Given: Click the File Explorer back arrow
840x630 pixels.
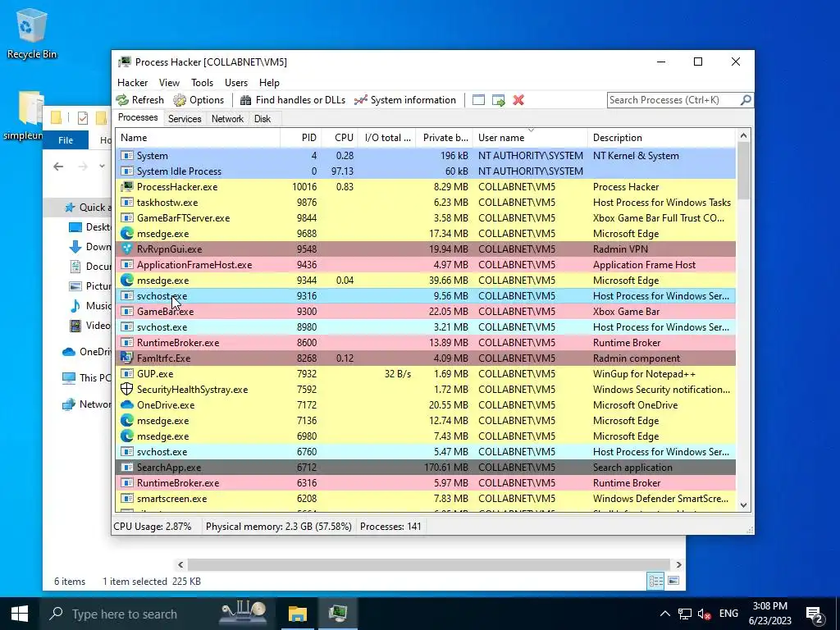Looking at the screenshot, I should tap(58, 167).
